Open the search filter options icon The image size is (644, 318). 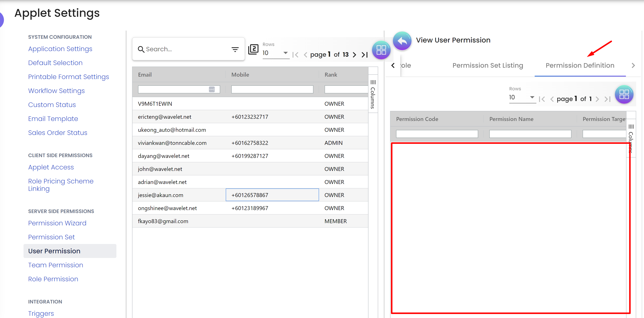click(235, 49)
